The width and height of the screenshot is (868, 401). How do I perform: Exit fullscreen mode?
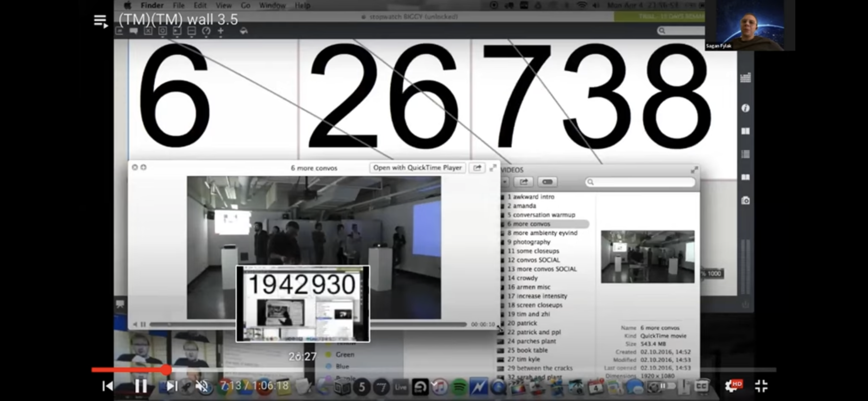coord(761,386)
